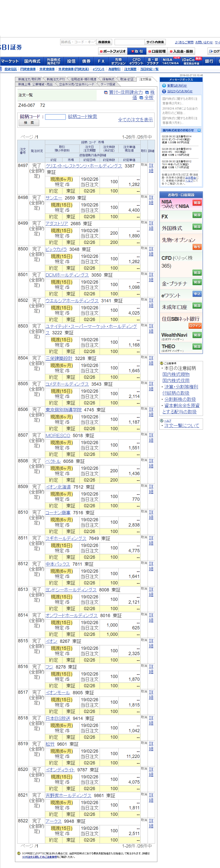
Task: Click the 開設 button for THEO
Action: 197,347
